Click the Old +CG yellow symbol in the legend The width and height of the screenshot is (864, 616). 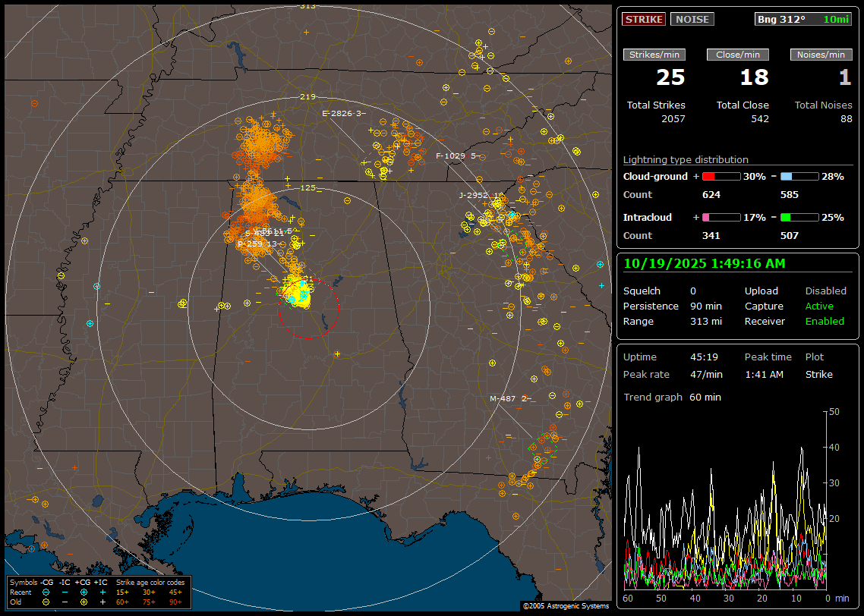pos(84,602)
